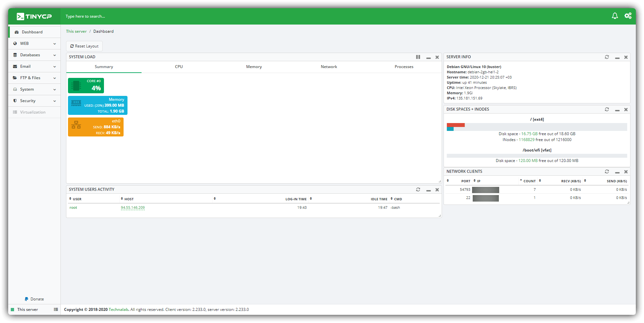Refresh Disk Spaces + Inodes panel
The image size is (644, 323).
point(607,109)
